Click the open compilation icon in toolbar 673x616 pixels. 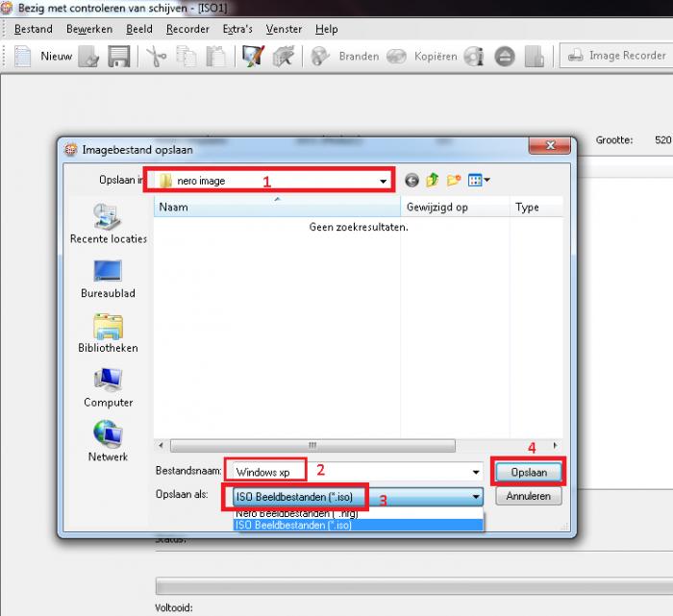pos(88,56)
